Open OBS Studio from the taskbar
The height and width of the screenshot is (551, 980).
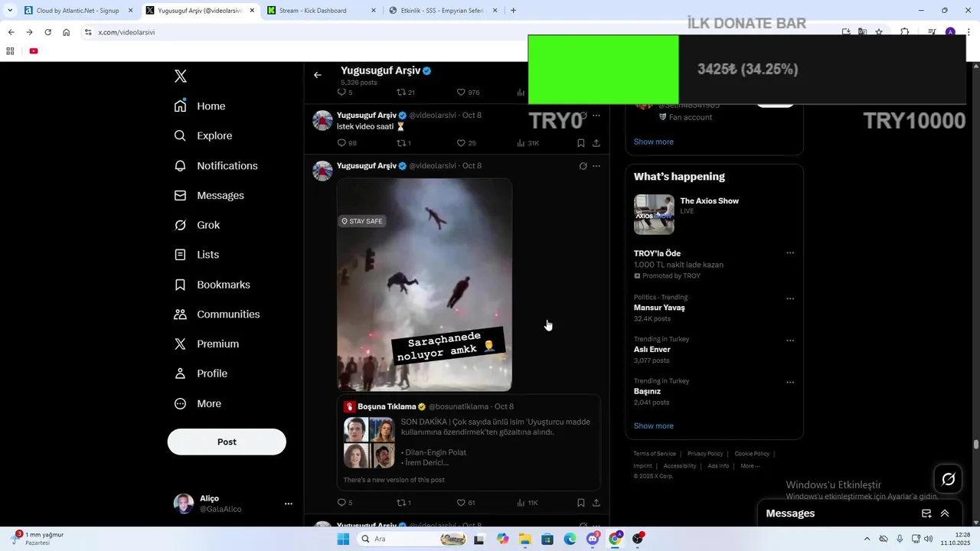pyautogui.click(x=638, y=539)
